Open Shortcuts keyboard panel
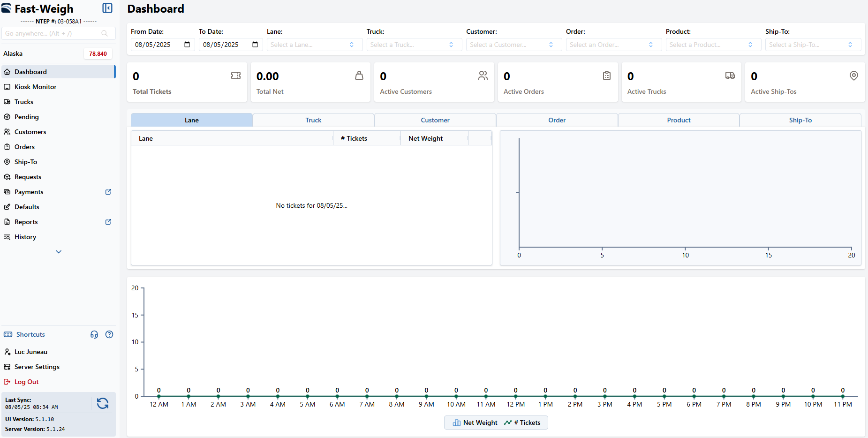The height and width of the screenshot is (438, 868). 30,334
